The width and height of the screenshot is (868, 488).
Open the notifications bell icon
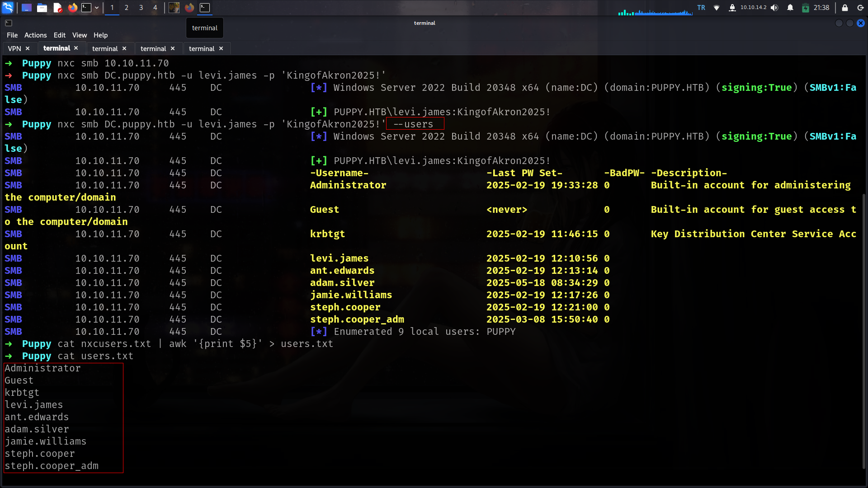click(x=790, y=8)
